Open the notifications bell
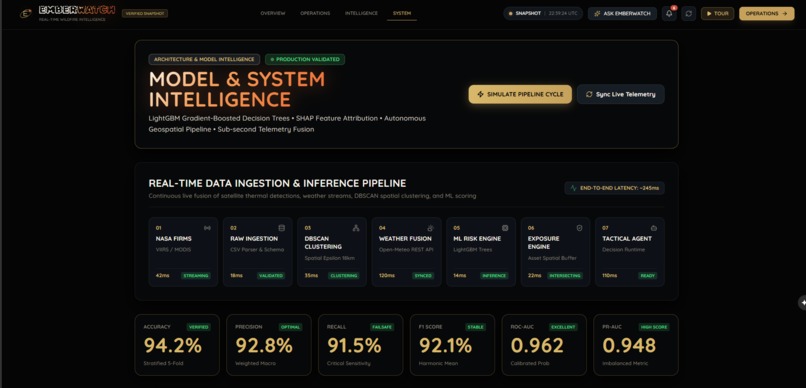The width and height of the screenshot is (806, 388). [669, 13]
